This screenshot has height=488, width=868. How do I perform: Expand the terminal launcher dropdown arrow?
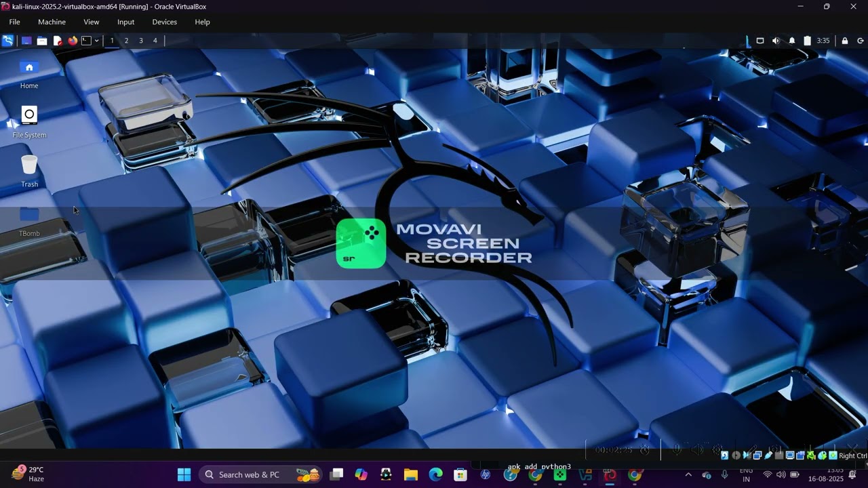[x=96, y=41]
